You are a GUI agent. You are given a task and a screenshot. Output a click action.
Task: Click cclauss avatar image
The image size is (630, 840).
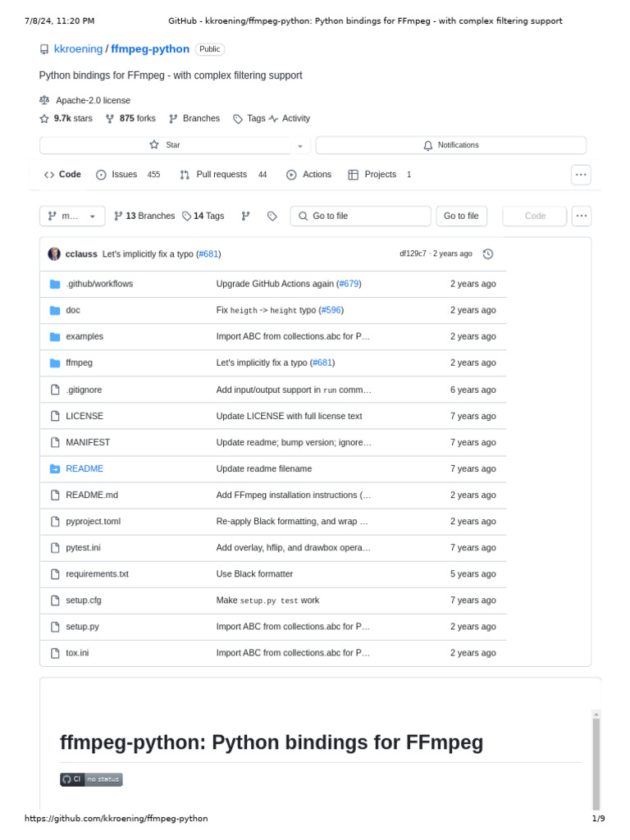coord(54,254)
